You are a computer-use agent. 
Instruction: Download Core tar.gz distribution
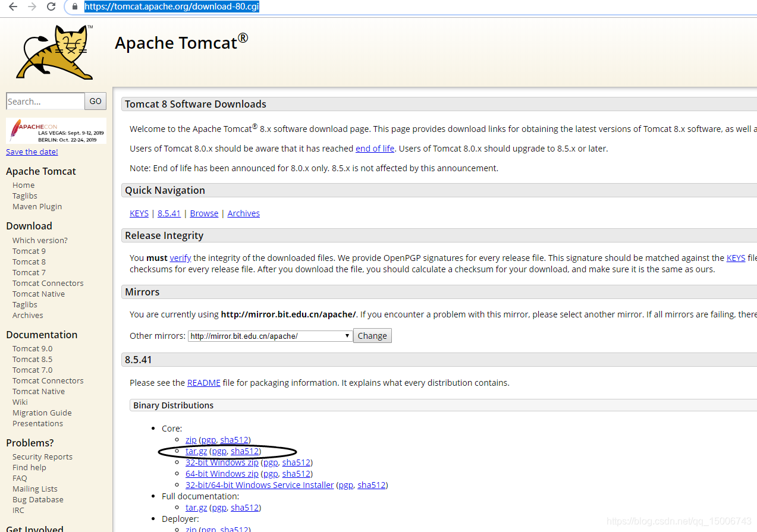[x=196, y=451]
